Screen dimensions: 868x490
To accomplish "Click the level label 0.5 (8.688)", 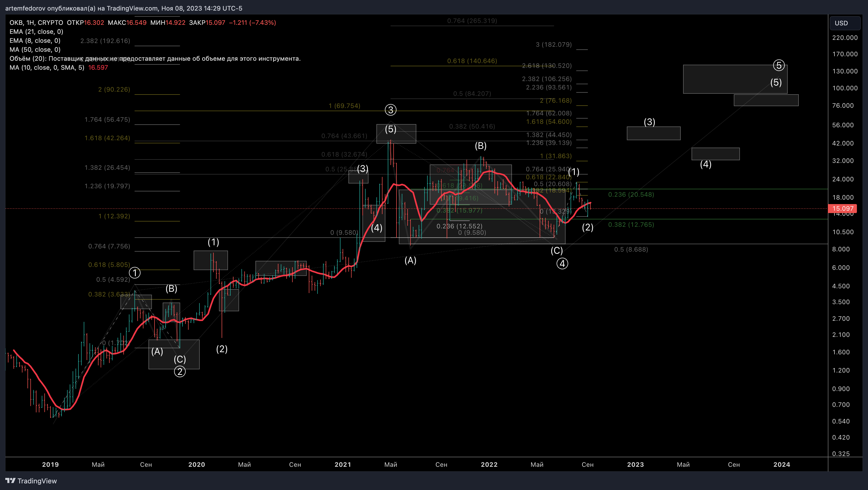I will tap(631, 249).
